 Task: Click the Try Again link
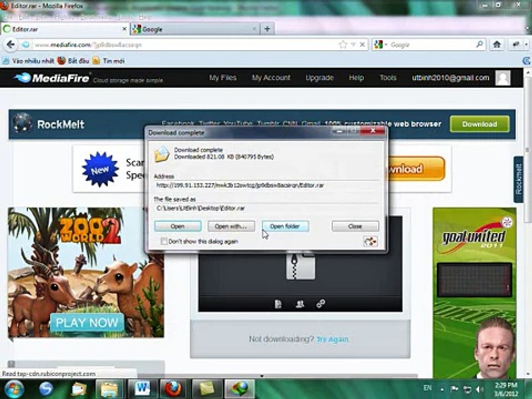point(332,339)
